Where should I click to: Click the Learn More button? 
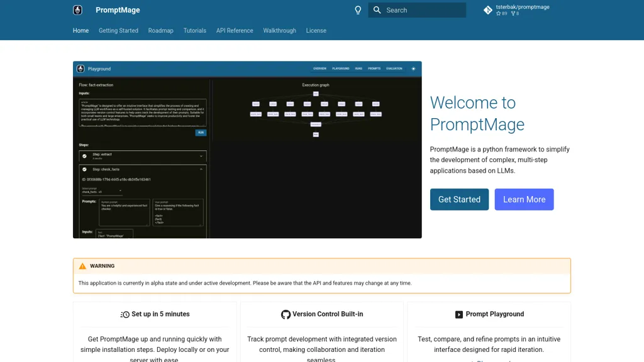524,199
